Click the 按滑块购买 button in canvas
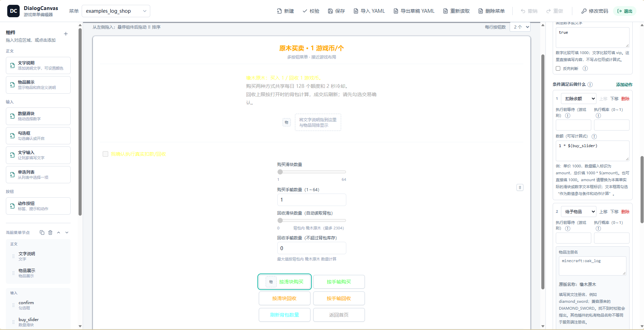 285,282
